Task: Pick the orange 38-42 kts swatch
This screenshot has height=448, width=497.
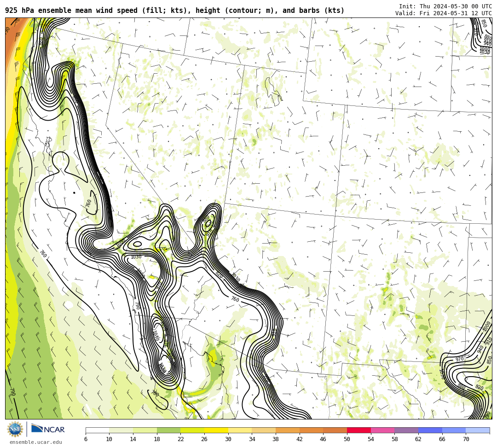Action: [x=288, y=430]
